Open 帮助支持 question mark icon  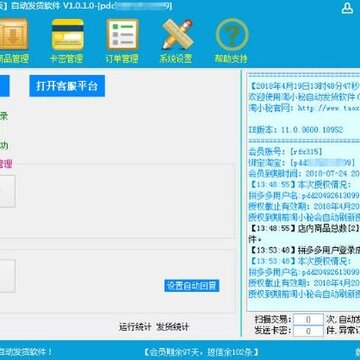click(x=232, y=34)
